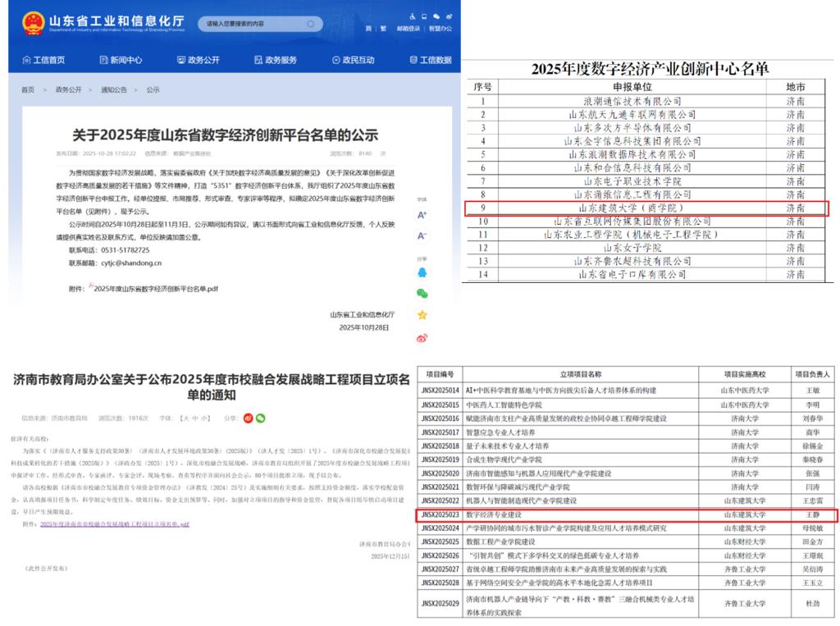
Task: Open the 邮箱登录 link
Action: pos(409,29)
